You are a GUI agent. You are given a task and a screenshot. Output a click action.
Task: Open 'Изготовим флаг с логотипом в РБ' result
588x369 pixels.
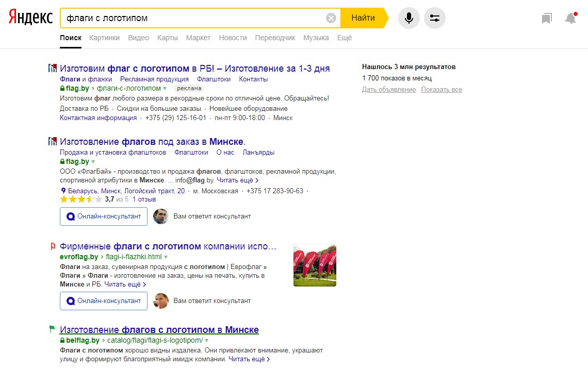pyautogui.click(x=194, y=69)
